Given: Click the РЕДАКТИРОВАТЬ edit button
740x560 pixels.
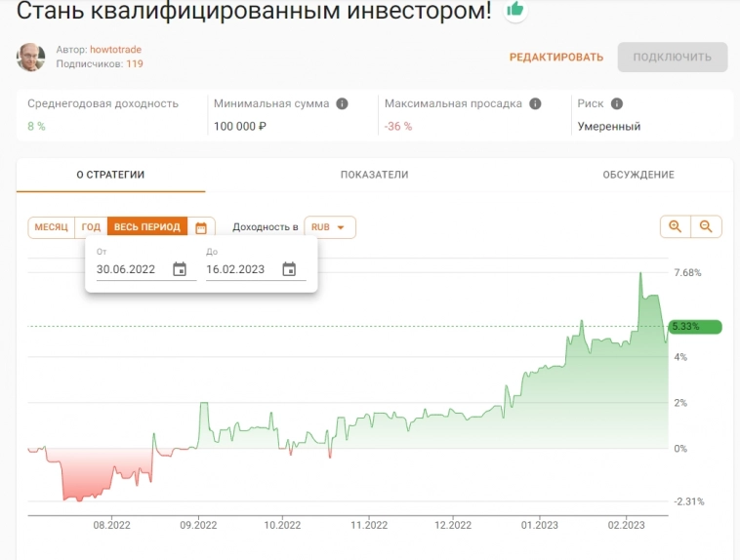Looking at the screenshot, I should tap(556, 58).
